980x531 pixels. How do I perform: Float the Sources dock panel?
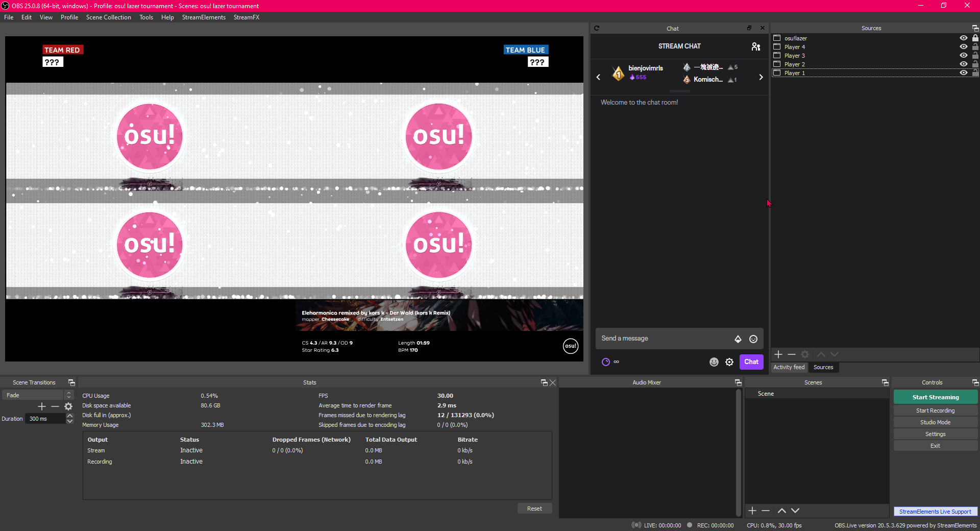[975, 29]
